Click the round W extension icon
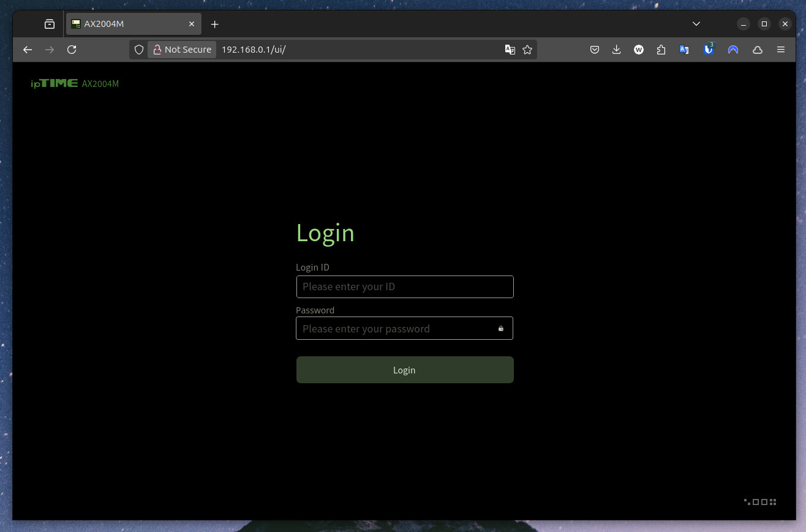The image size is (806, 532). click(x=639, y=50)
